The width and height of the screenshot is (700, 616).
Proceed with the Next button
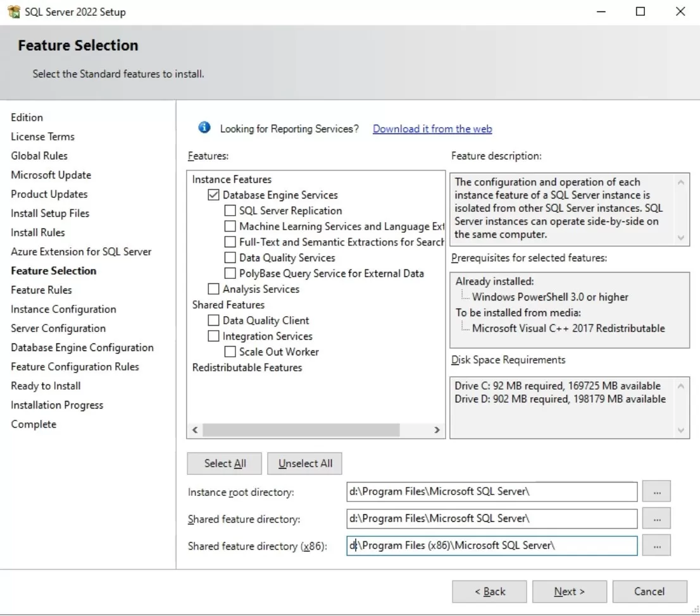(569, 591)
